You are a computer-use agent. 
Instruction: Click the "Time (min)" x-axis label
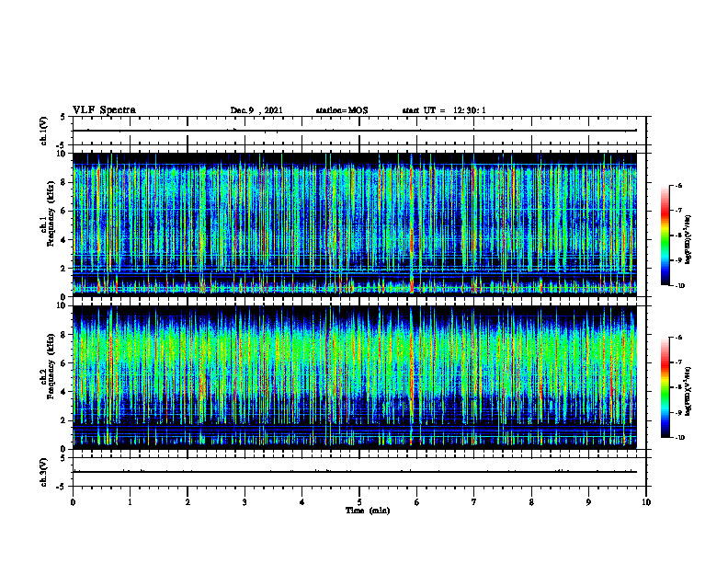pos(368,511)
